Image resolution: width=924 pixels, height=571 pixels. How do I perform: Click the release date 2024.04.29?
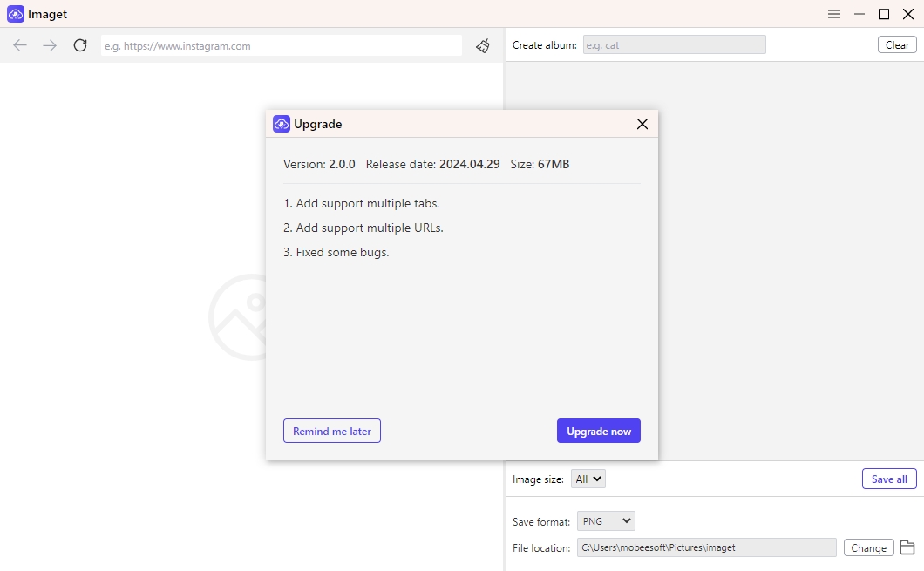470,165
